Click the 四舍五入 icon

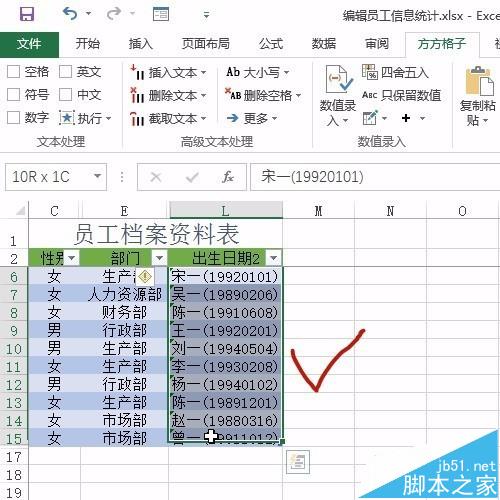click(x=370, y=72)
